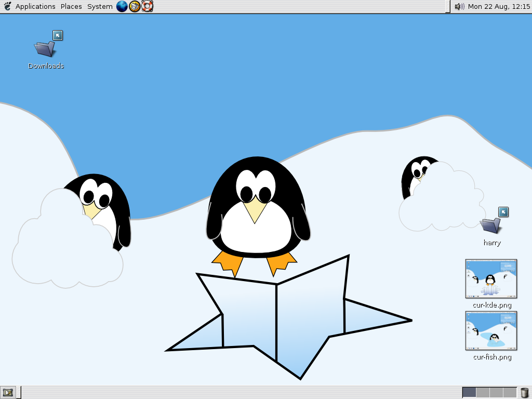This screenshot has width=532, height=399.
Task: Click the cur-fish.png file name
Action: pos(493,357)
